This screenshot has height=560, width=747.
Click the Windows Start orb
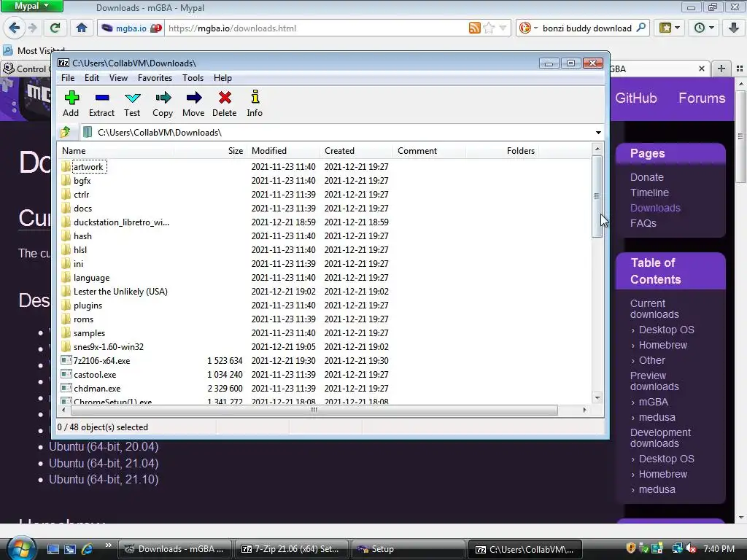[21, 548]
